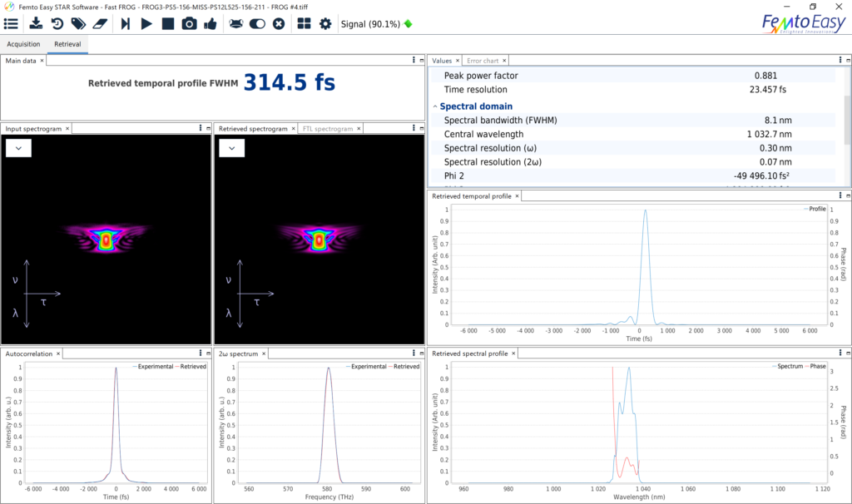Stop acquisition with the stop button
The height and width of the screenshot is (504, 852).
168,24
